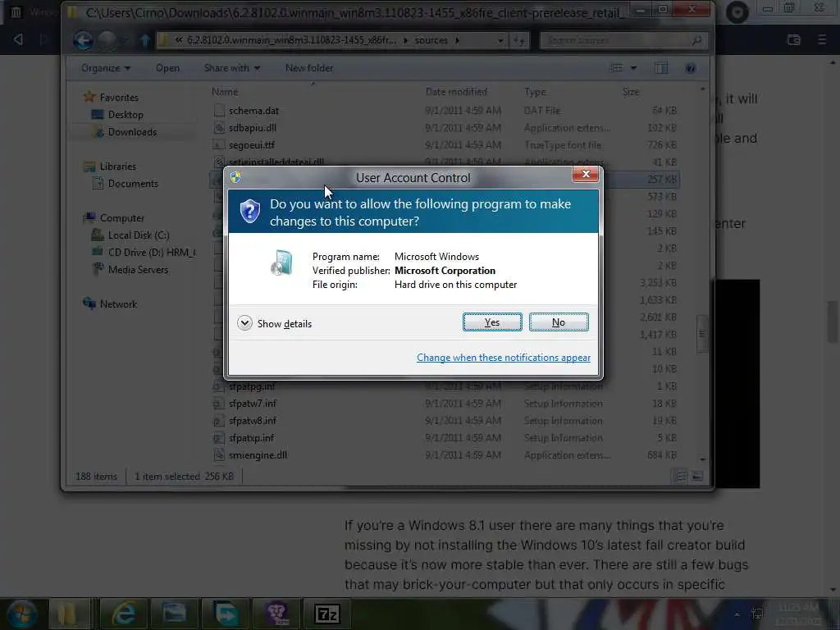The height and width of the screenshot is (630, 840).
Task: Close the User Account Control dialog
Action: 585,174
